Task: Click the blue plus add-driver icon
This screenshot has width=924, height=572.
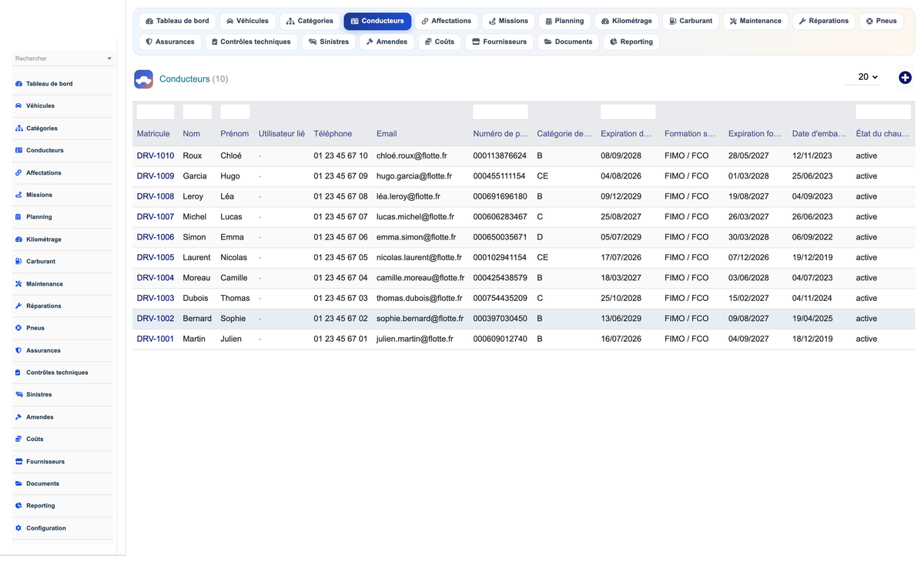Action: point(905,78)
